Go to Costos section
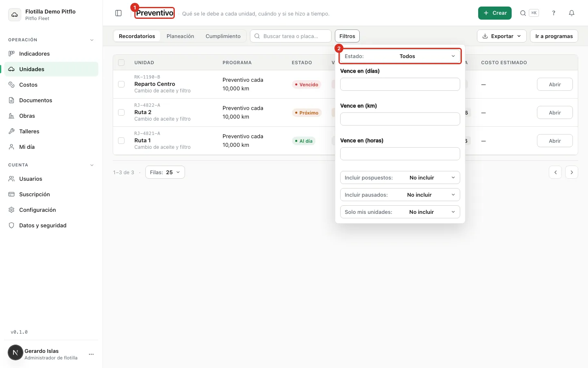The width and height of the screenshot is (588, 368). [51, 85]
